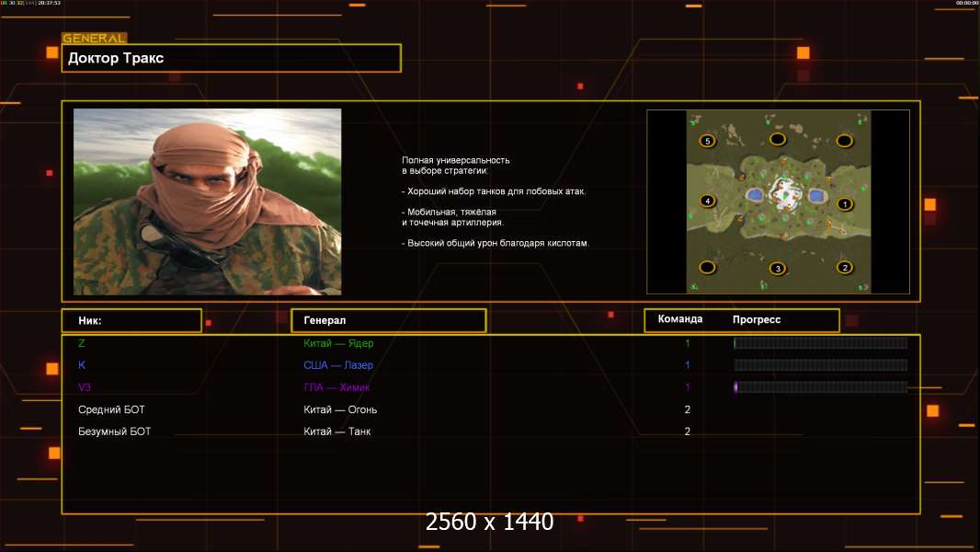Select the Китай — Ядер general entry
The height and width of the screenshot is (552, 980).
pyautogui.click(x=338, y=343)
